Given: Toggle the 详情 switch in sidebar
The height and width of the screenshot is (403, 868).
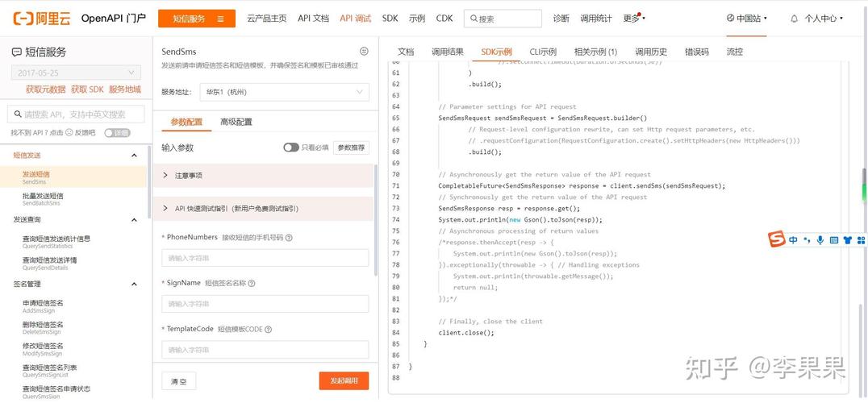Looking at the screenshot, I should 117,133.
